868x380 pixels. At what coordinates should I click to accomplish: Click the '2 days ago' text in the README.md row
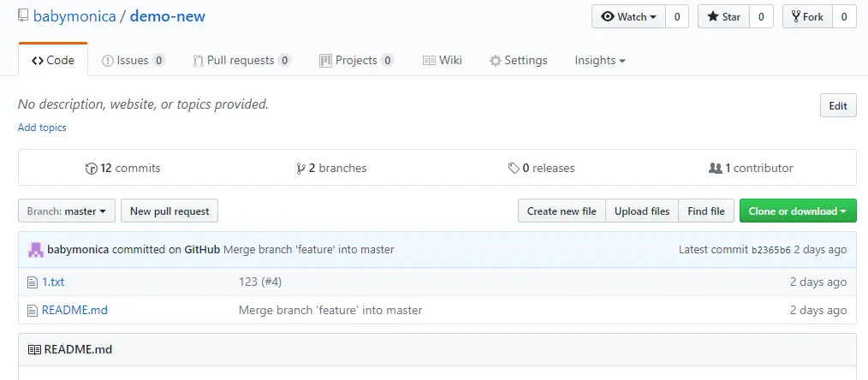pos(818,311)
